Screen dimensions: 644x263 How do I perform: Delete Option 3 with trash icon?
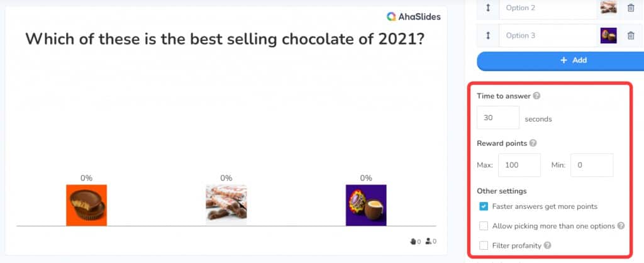click(x=631, y=35)
